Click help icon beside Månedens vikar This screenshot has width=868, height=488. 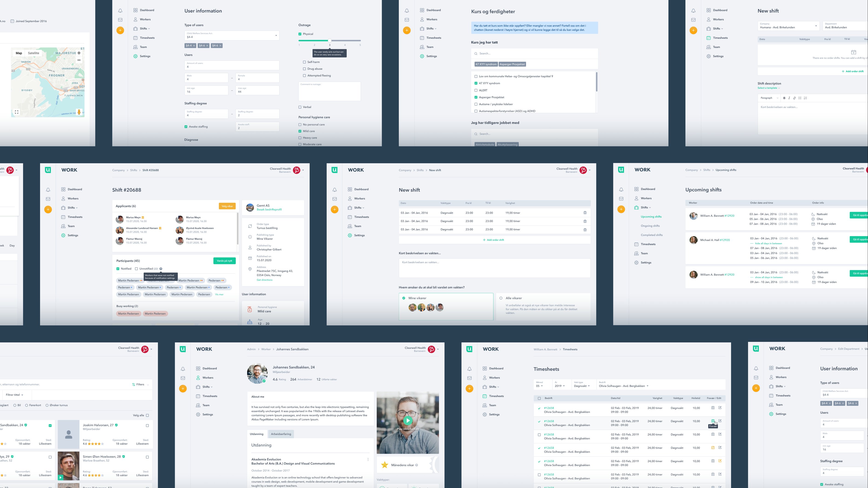coord(417,465)
